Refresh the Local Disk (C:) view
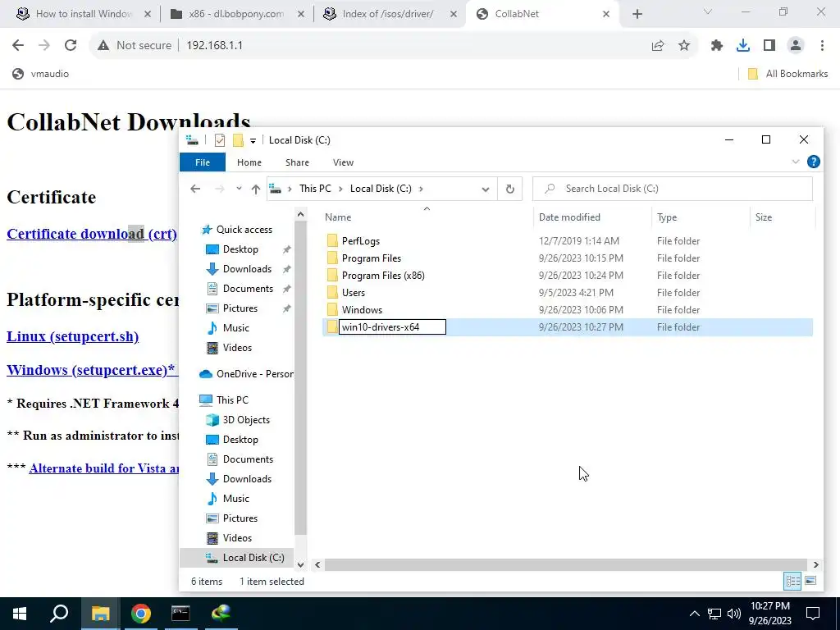Viewport: 840px width, 630px height. (510, 189)
